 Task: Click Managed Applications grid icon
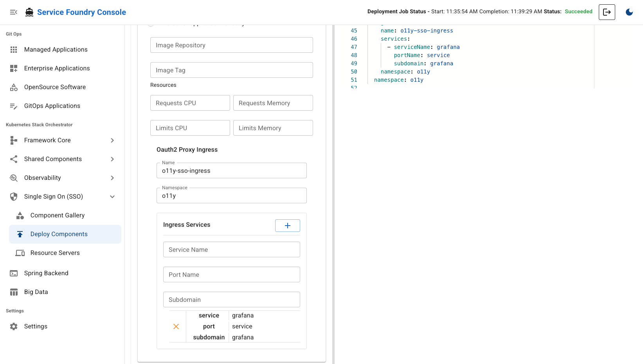[14, 50]
